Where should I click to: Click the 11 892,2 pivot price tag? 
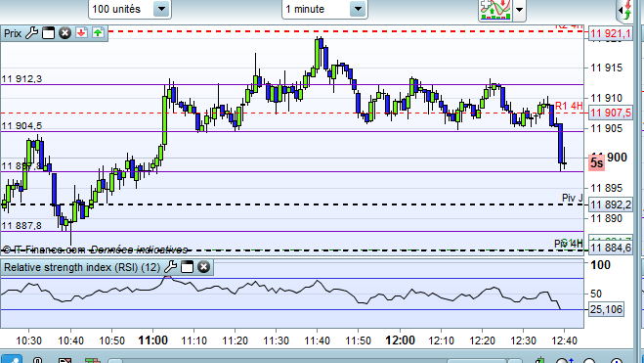point(611,204)
